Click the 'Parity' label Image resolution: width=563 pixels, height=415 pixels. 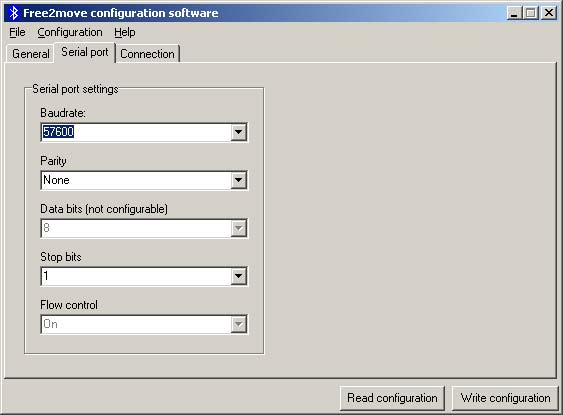point(53,161)
